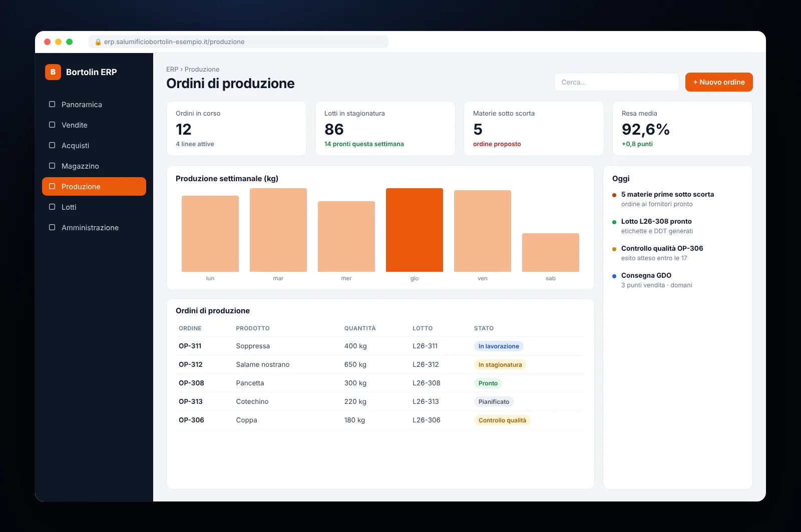Click the Bortolin ERP logo badge
This screenshot has height=532, width=801.
point(53,72)
